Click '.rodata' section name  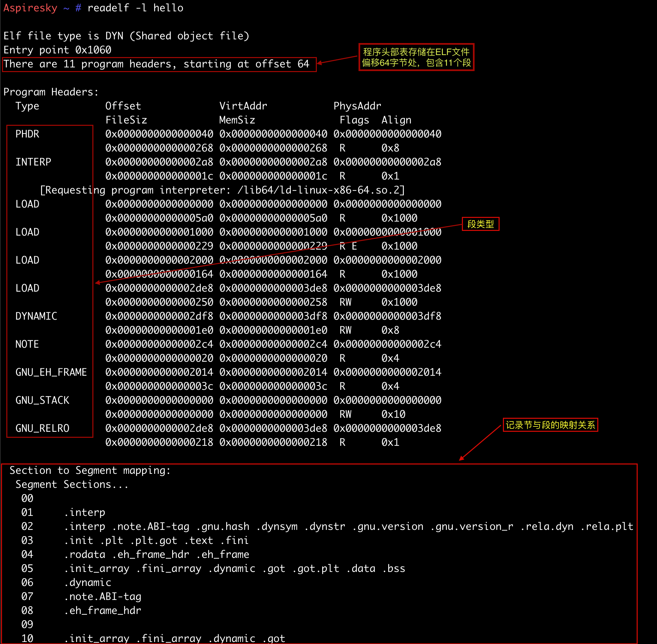(x=84, y=554)
